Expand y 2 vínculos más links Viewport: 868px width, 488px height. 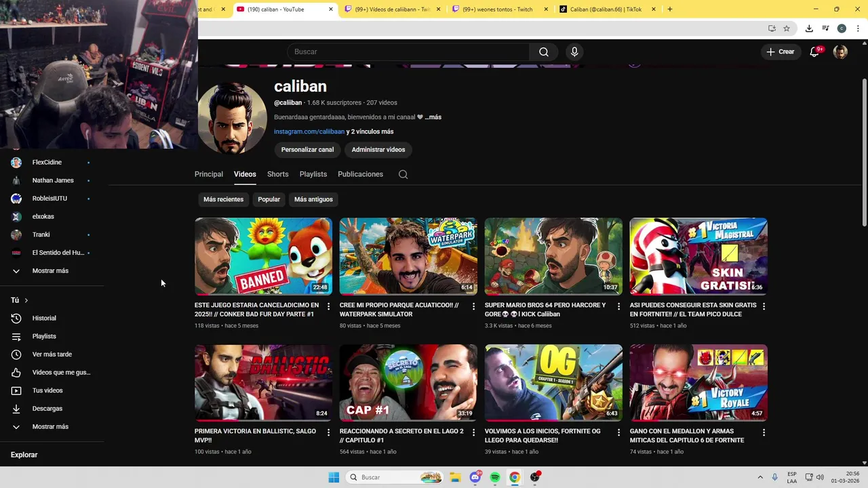(370, 131)
